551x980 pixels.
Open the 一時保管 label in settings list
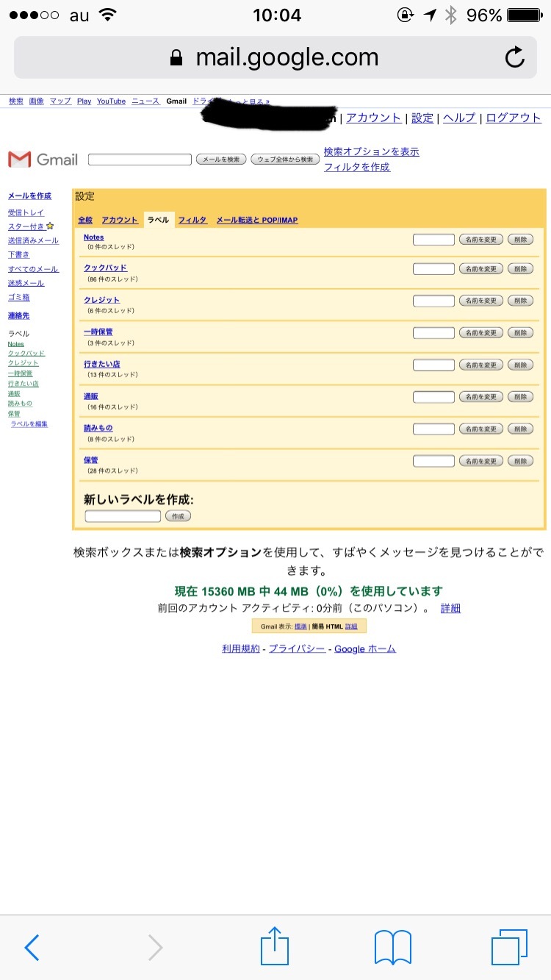[98, 332]
